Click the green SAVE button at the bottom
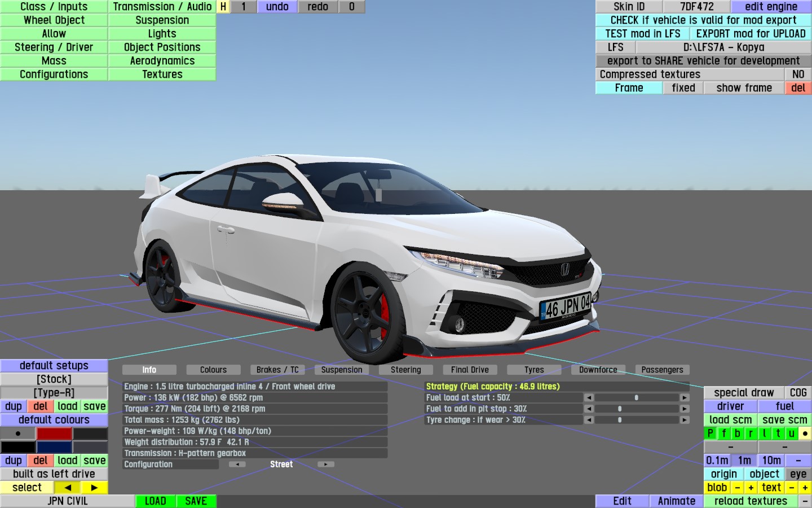The image size is (812, 508). [x=196, y=501]
